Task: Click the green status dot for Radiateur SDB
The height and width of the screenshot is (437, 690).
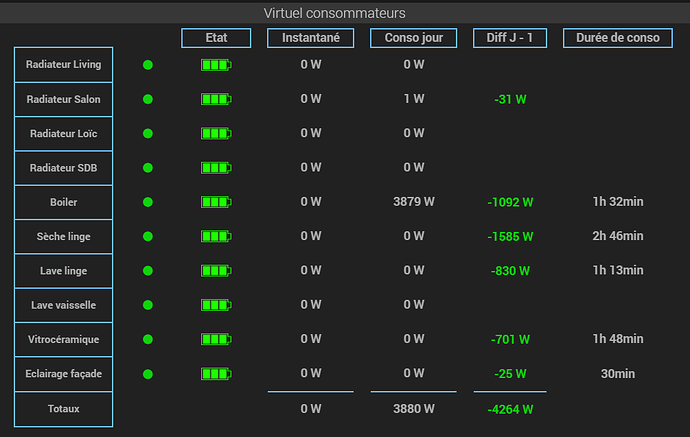Action: [x=148, y=168]
